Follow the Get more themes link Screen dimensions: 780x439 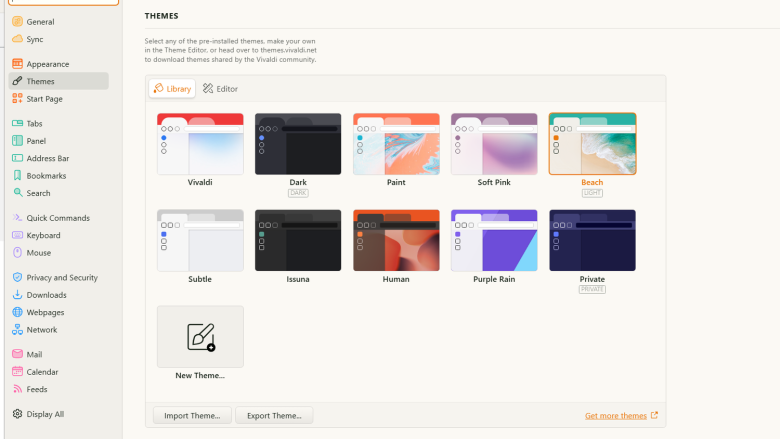click(615, 416)
